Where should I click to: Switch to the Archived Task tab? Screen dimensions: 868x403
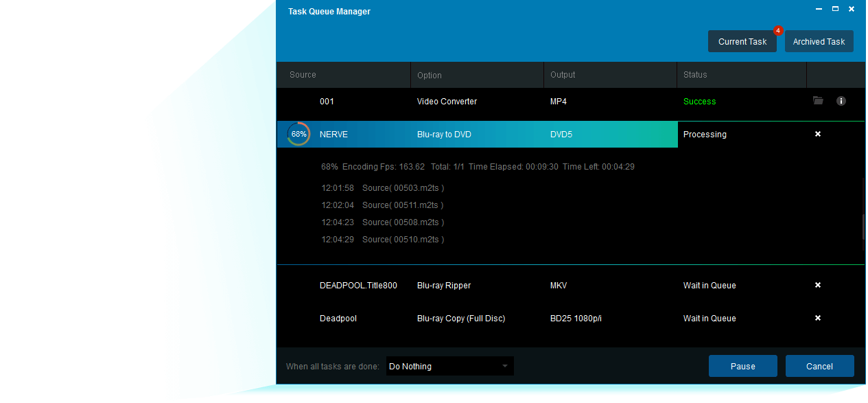(x=819, y=41)
